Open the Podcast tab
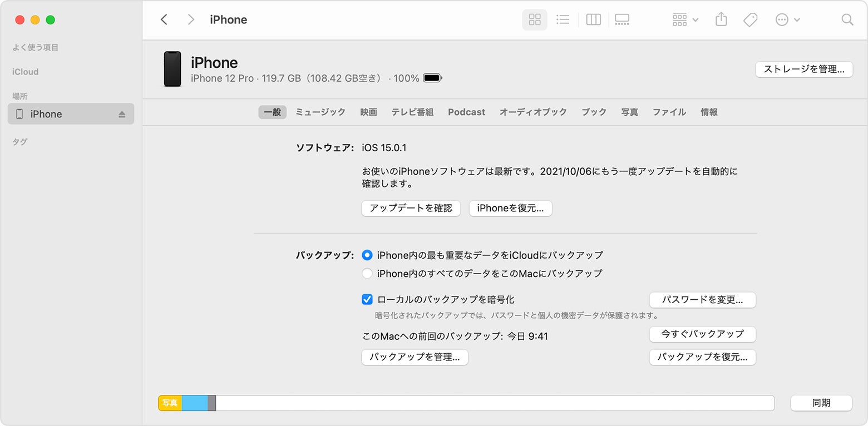The image size is (868, 426). point(467,112)
